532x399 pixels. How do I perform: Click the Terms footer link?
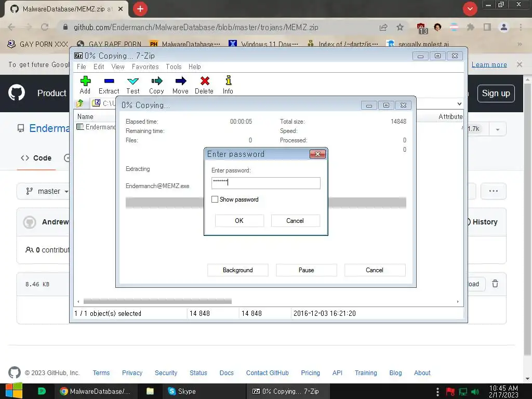click(101, 373)
